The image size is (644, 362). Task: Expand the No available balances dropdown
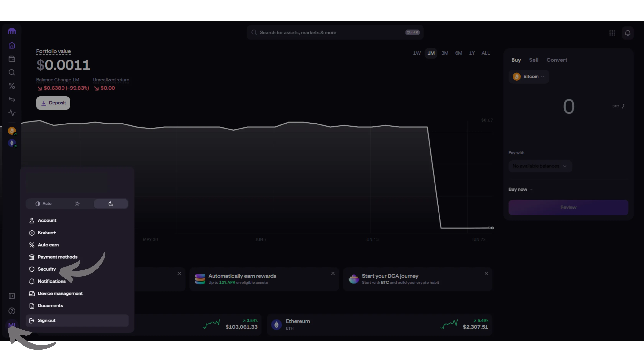coord(540,166)
